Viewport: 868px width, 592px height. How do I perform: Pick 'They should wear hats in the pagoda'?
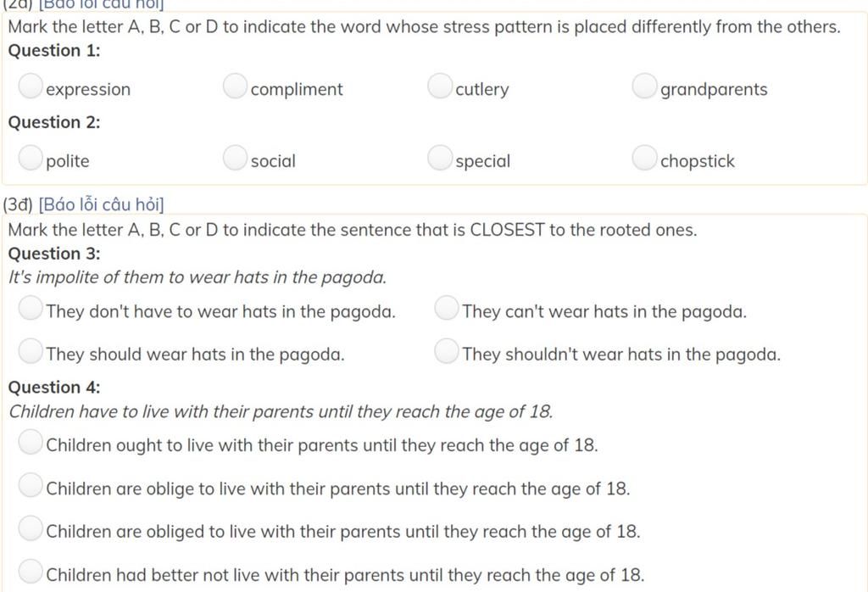(31, 351)
